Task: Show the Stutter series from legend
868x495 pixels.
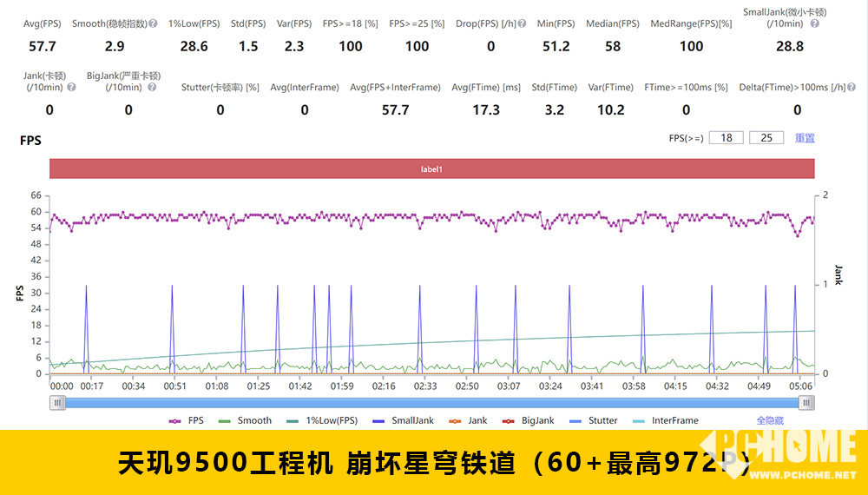Action: point(594,420)
